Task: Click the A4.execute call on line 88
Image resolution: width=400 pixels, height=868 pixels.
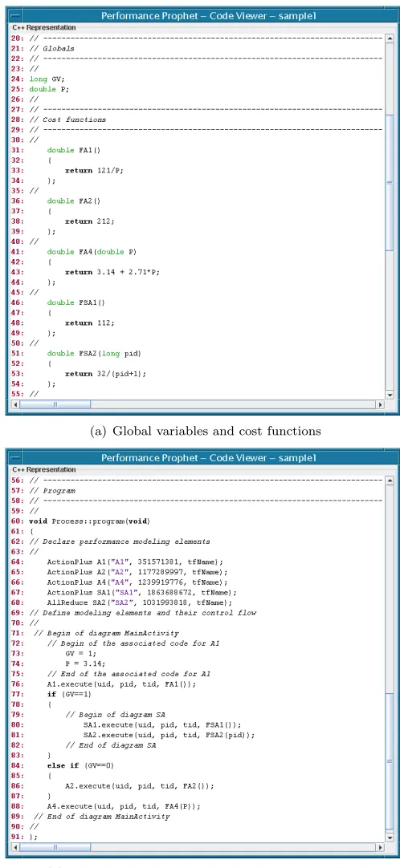Action: click(x=124, y=805)
